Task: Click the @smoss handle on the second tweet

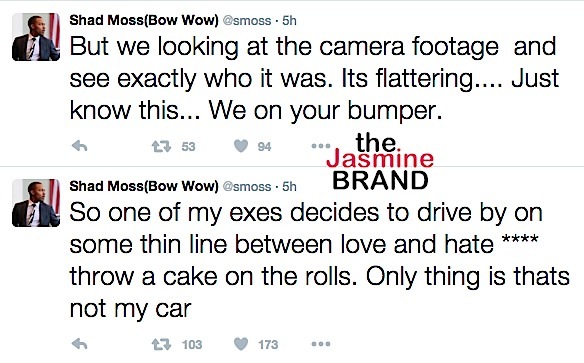Action: [247, 186]
